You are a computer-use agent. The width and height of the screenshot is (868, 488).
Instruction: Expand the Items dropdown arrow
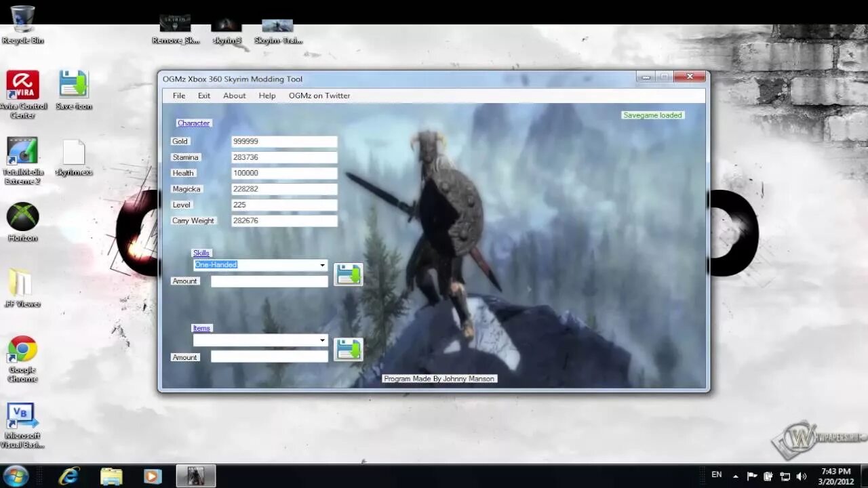point(322,340)
